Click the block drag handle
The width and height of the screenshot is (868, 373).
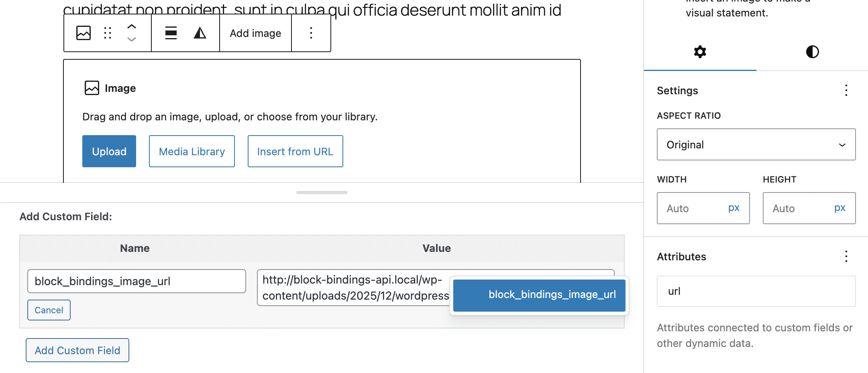[107, 33]
